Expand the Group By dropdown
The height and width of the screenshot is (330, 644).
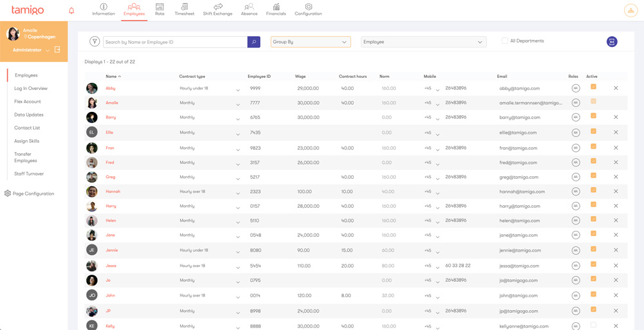(310, 42)
